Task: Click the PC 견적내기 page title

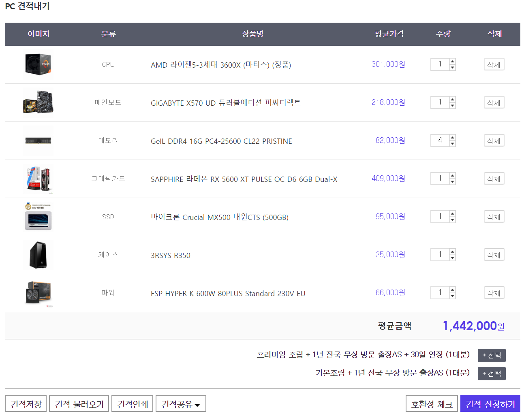Action: pyautogui.click(x=27, y=6)
